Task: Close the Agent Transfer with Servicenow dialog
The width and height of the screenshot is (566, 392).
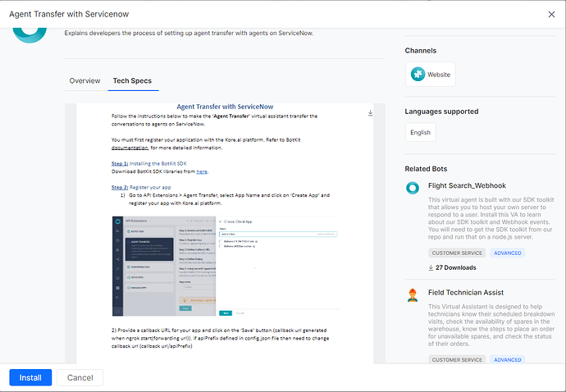Action: coord(550,15)
